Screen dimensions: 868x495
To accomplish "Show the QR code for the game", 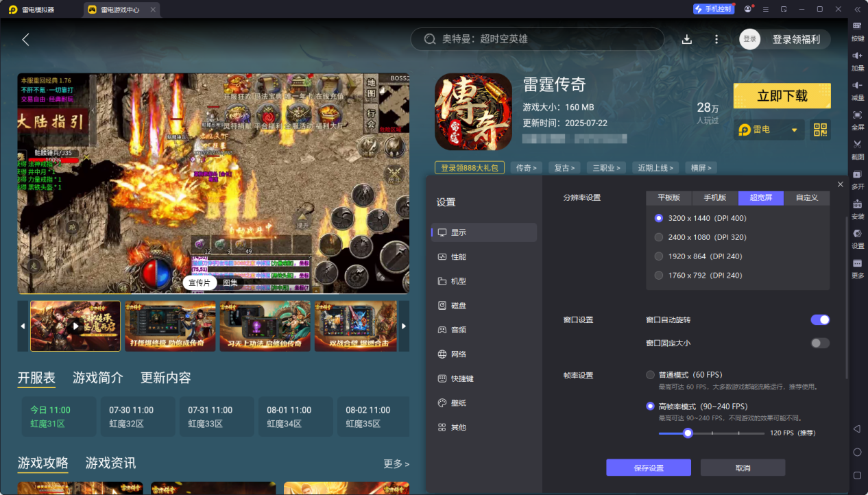I will point(820,130).
